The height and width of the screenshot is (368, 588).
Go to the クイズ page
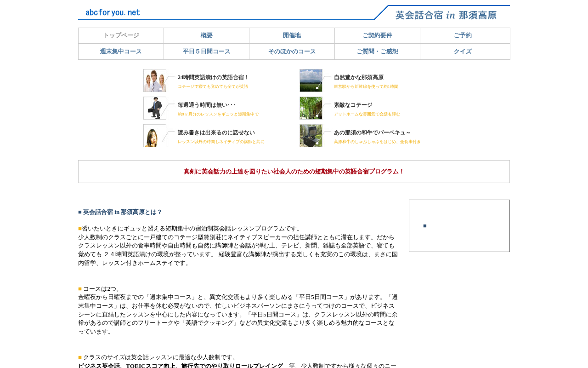pyautogui.click(x=463, y=52)
